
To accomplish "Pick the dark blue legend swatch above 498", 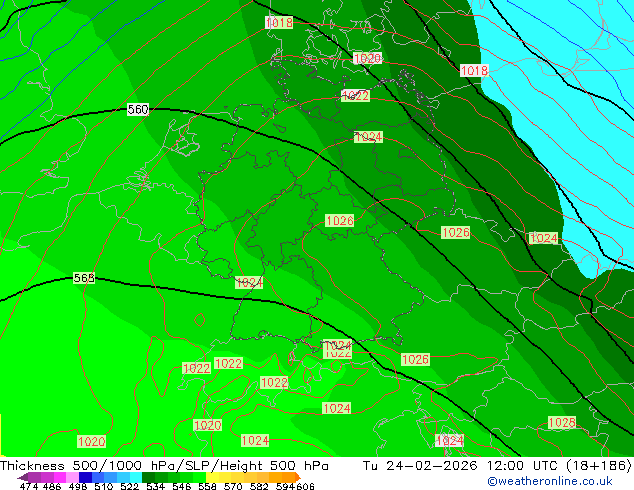I will 85,477.
